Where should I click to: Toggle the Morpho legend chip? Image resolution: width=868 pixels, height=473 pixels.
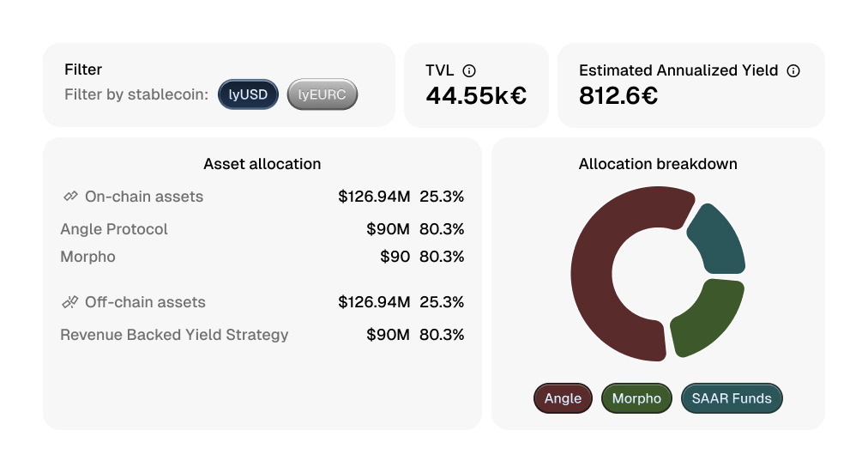point(636,398)
